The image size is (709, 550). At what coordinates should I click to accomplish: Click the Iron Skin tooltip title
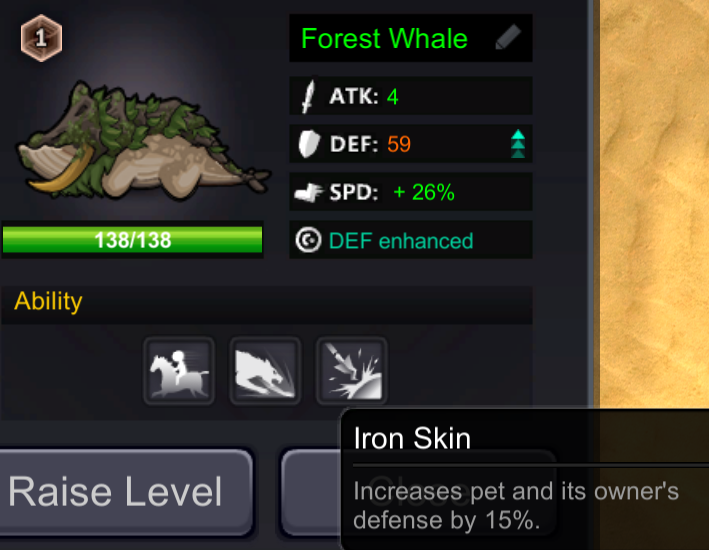click(x=412, y=438)
